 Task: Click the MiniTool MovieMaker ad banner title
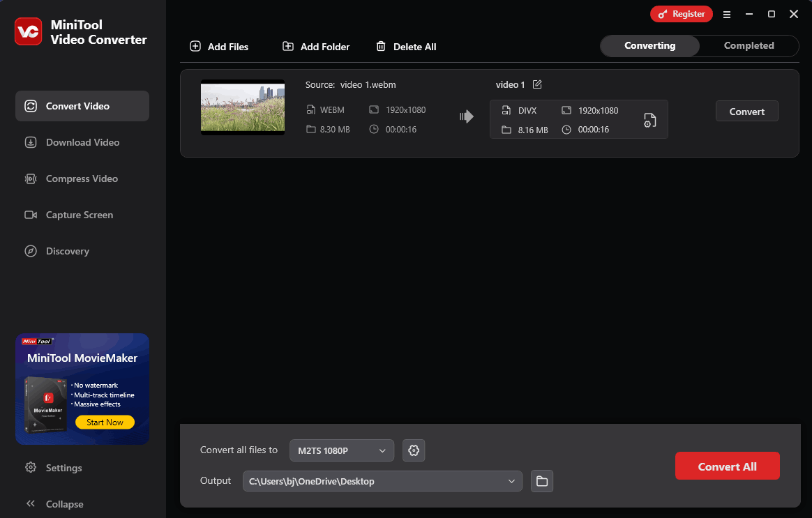(x=82, y=358)
